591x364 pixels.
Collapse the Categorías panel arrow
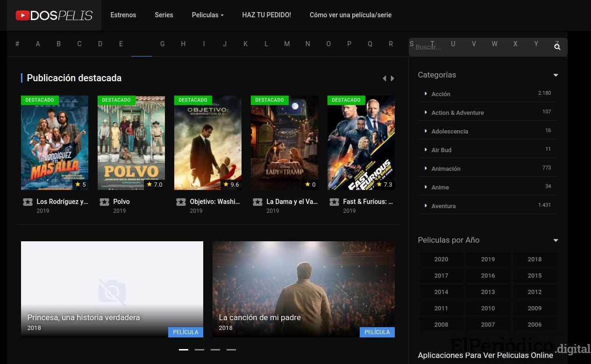[x=555, y=75]
